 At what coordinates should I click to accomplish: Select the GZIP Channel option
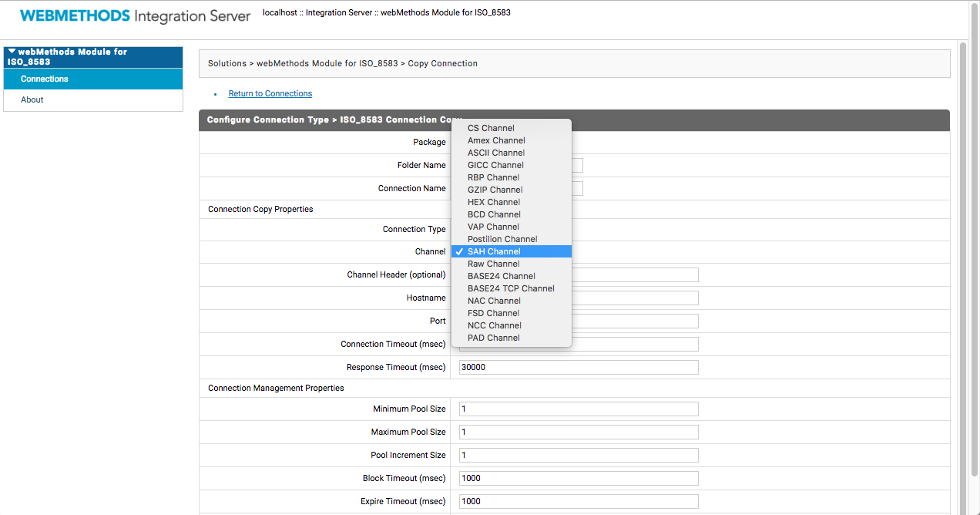pyautogui.click(x=512, y=190)
